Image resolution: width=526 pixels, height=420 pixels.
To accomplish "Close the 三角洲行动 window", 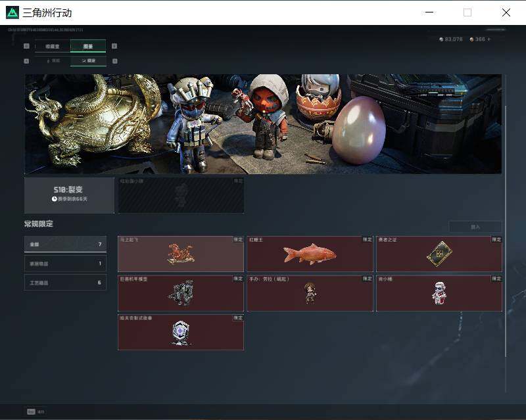I will [x=506, y=12].
